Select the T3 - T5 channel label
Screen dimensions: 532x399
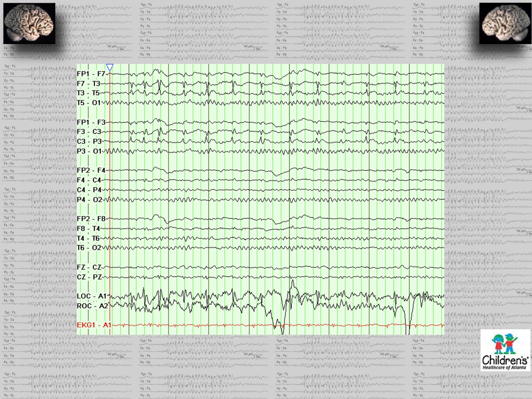tap(88, 93)
